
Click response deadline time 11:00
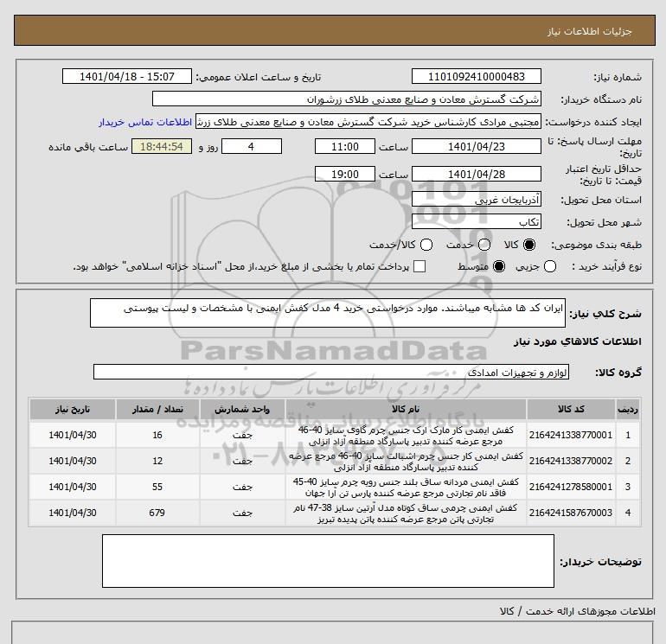(x=345, y=146)
